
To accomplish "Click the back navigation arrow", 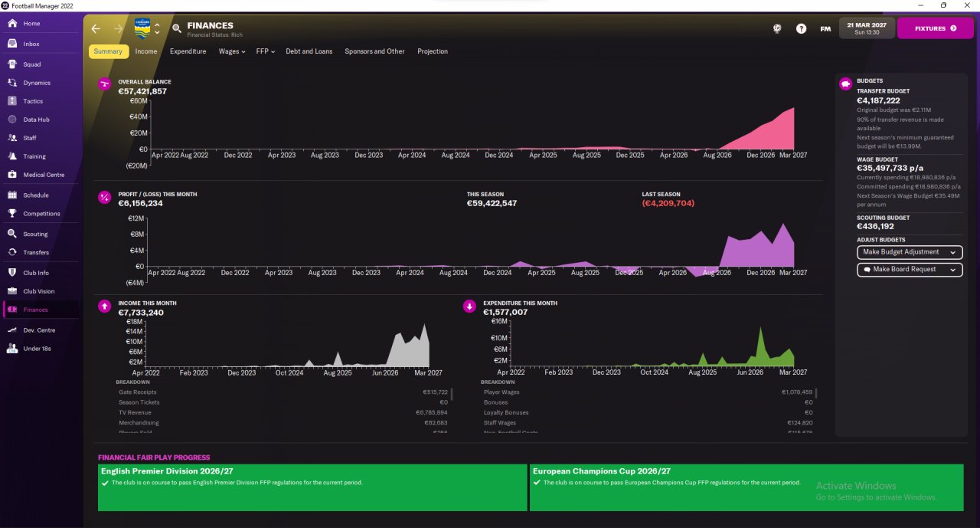I will (x=96, y=28).
